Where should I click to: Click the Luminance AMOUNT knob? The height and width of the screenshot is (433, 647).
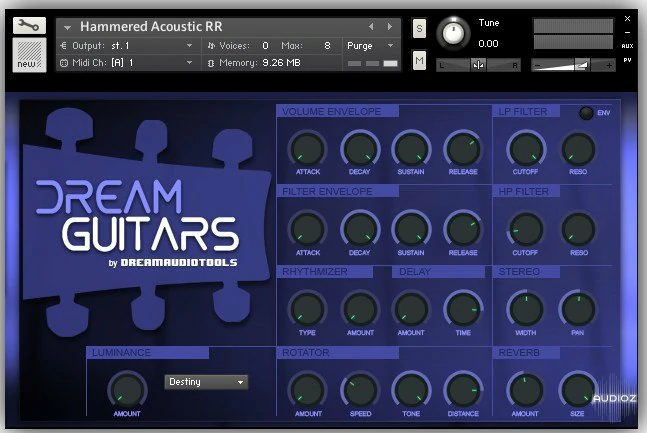(x=128, y=390)
